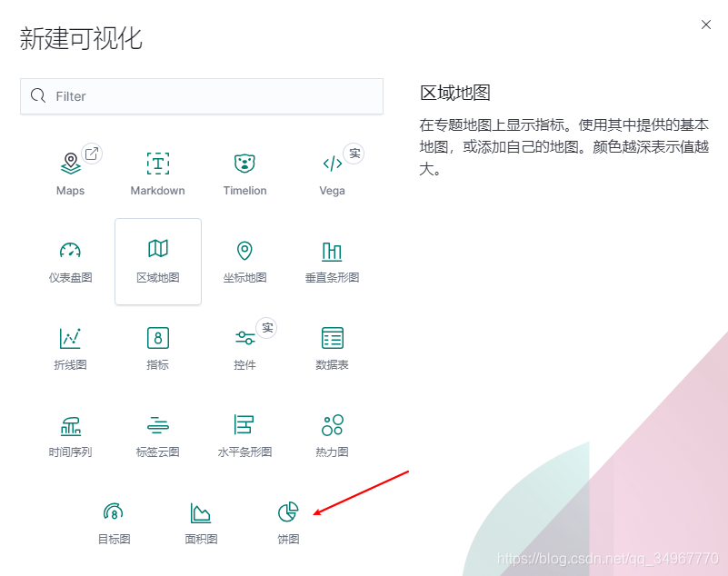This screenshot has width=728, height=576.
Task: Click the 水平条形图 label text
Action: pos(244,452)
